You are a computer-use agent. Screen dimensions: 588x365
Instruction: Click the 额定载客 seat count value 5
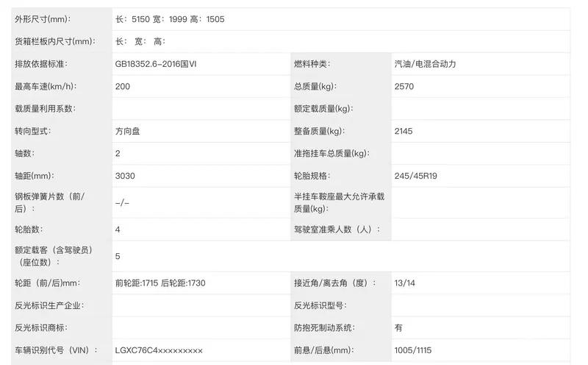(118, 256)
